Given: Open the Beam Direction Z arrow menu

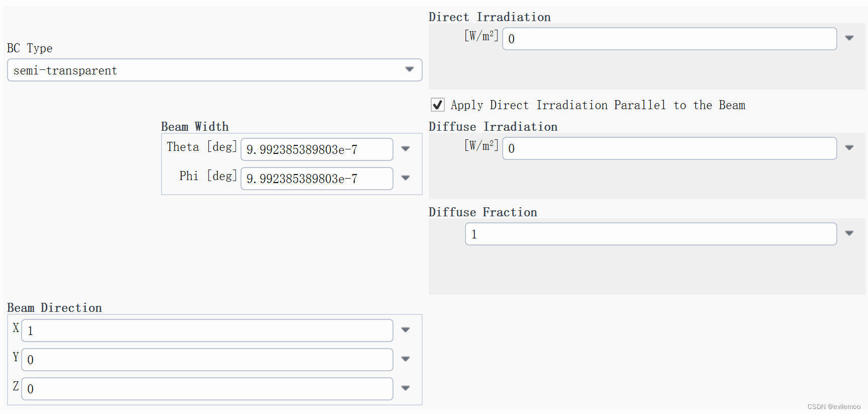Looking at the screenshot, I should [406, 388].
